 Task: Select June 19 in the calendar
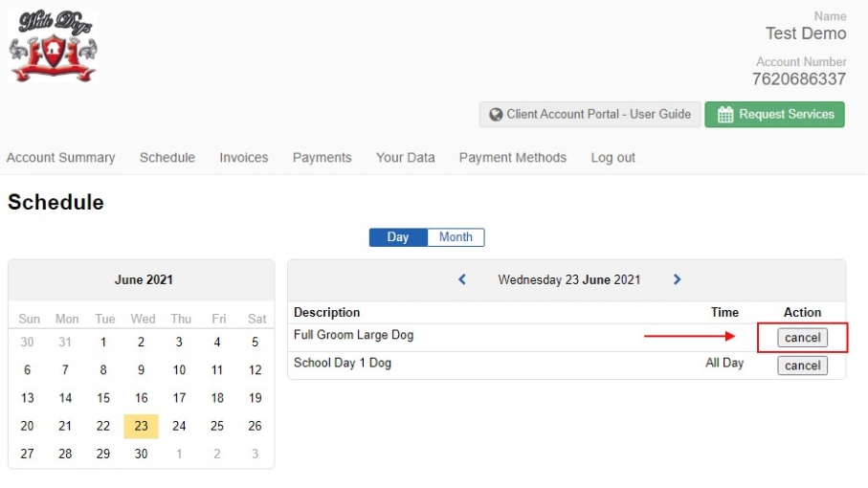pos(255,398)
